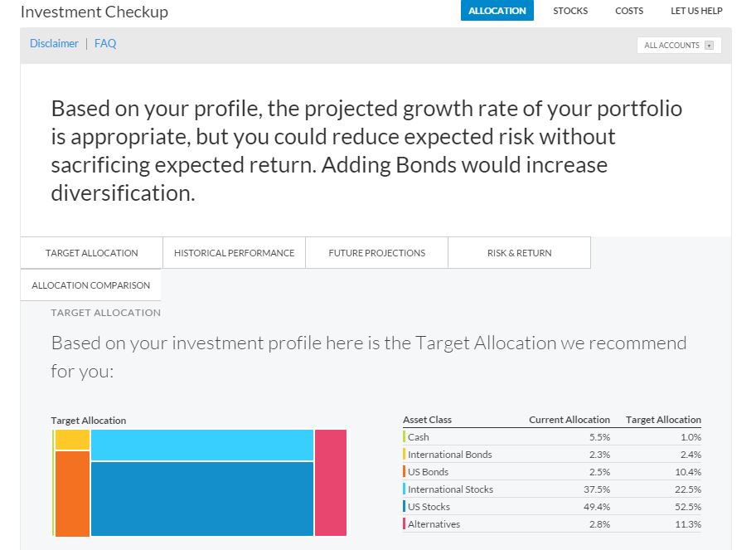The height and width of the screenshot is (550, 756).
Task: Click the Target Allocation column header
Action: click(x=663, y=420)
